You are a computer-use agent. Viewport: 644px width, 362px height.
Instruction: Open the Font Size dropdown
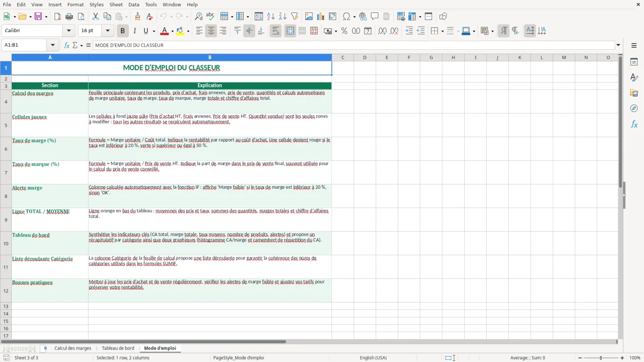(x=108, y=31)
